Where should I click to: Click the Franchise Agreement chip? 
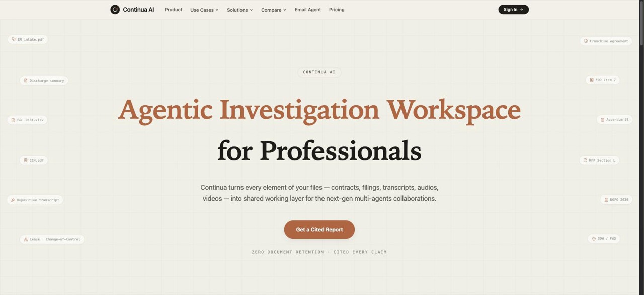[x=606, y=41]
